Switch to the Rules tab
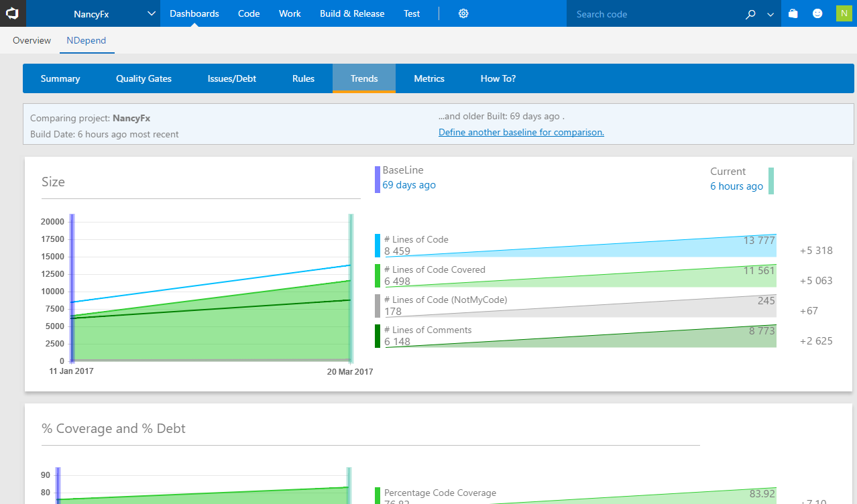The height and width of the screenshot is (504, 857). click(303, 78)
